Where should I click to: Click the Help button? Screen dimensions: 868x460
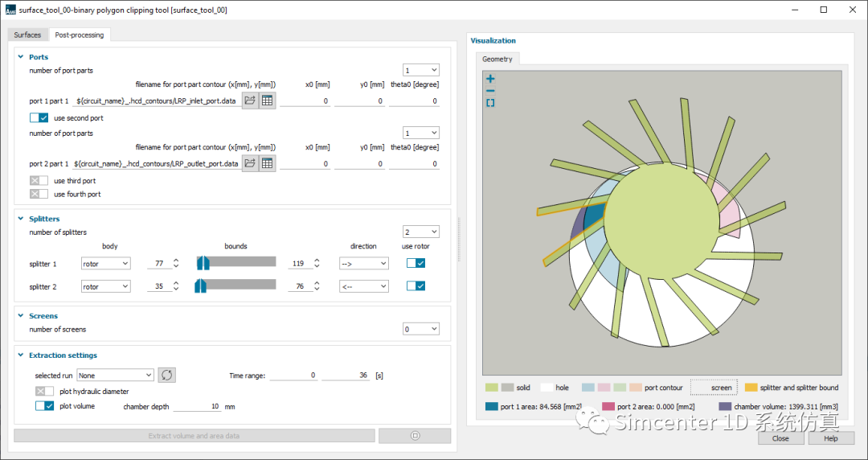[x=830, y=438]
